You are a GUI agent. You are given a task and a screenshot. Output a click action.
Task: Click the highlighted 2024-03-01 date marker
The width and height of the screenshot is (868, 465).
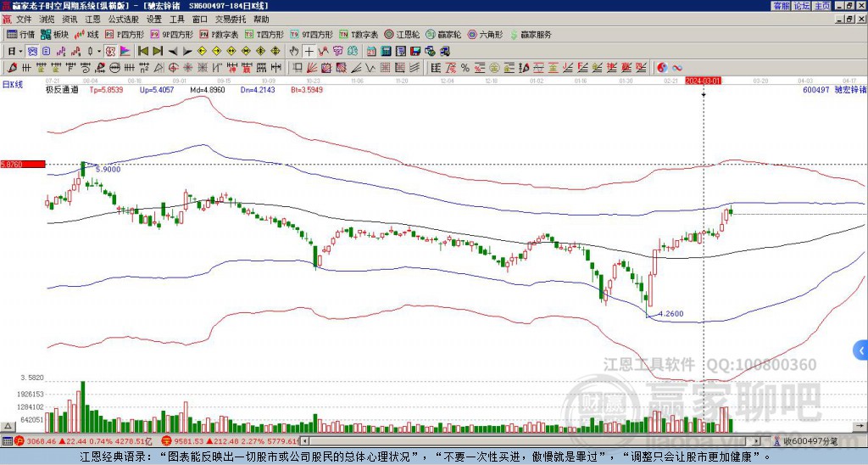(x=703, y=81)
